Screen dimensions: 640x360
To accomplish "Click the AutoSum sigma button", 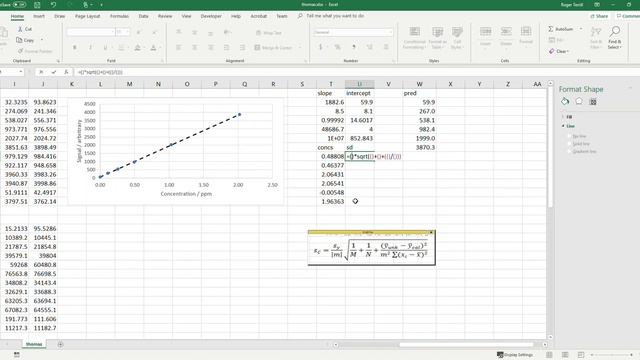I will [560, 29].
